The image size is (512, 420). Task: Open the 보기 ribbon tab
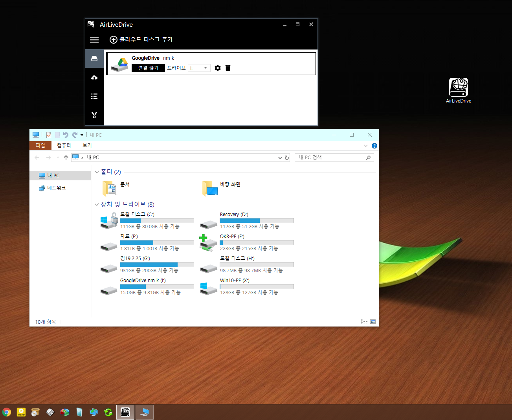pos(87,145)
